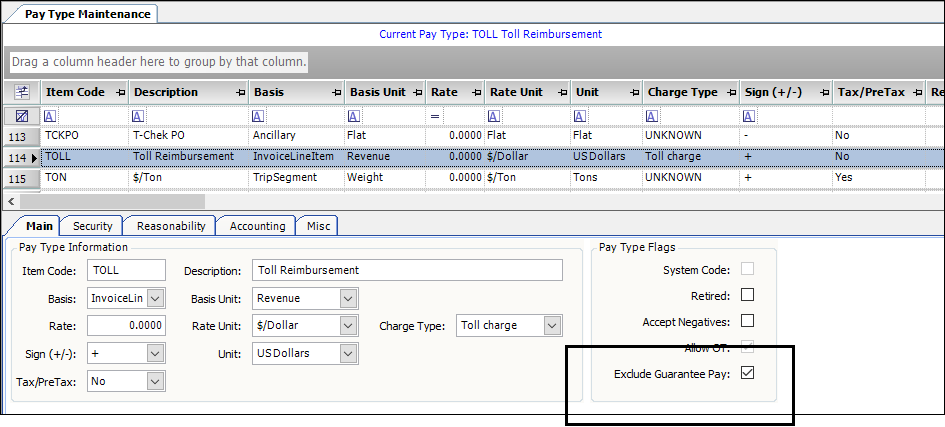This screenshot has width=945, height=427.
Task: Open the Basis Unit dropdown
Action: 348,298
